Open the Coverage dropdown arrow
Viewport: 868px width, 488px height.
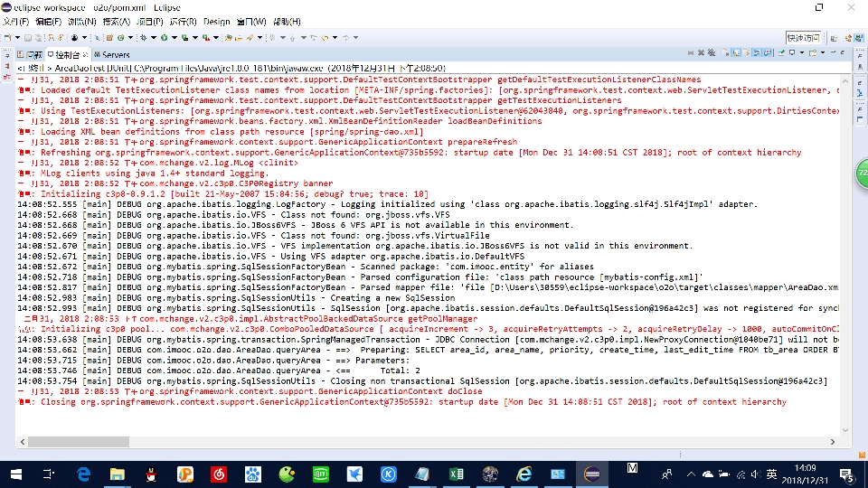195,38
